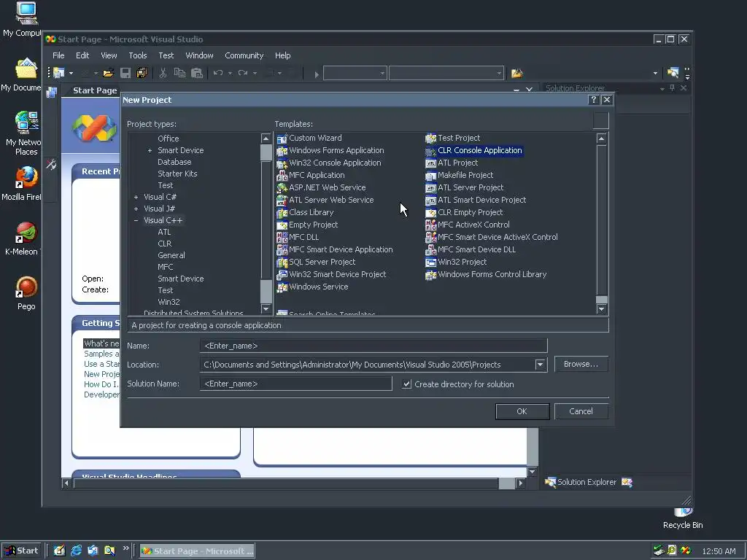Pick the Empty Project template

[307, 225]
